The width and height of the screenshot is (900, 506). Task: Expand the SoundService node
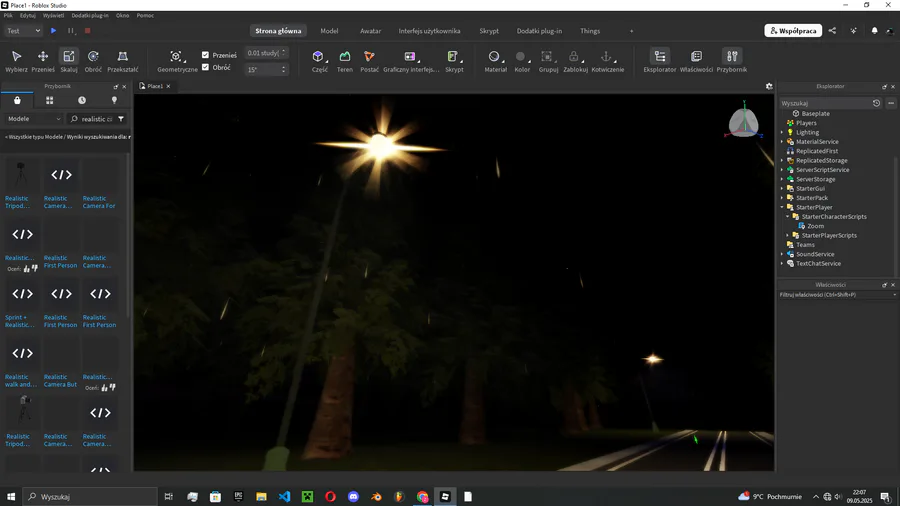pyautogui.click(x=782, y=254)
